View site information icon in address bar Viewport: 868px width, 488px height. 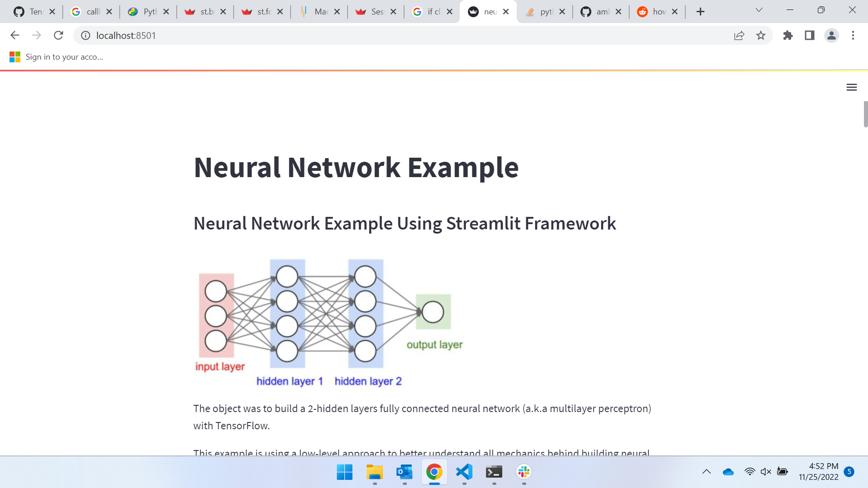click(85, 35)
